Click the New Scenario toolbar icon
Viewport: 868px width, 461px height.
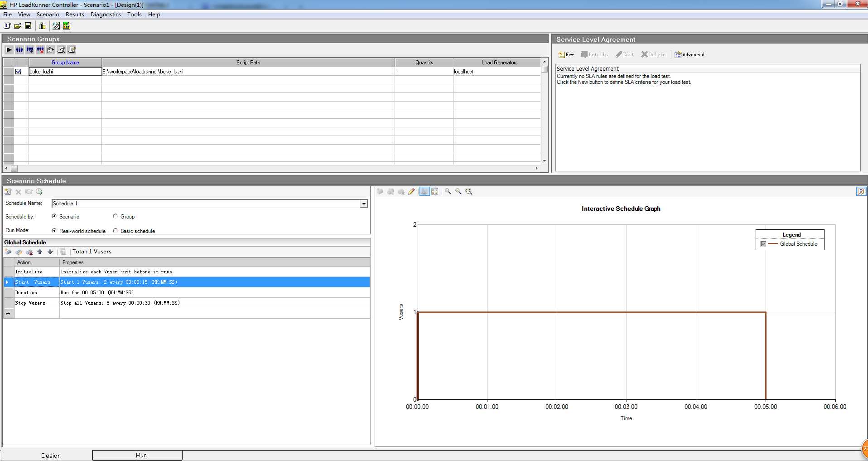click(x=7, y=26)
